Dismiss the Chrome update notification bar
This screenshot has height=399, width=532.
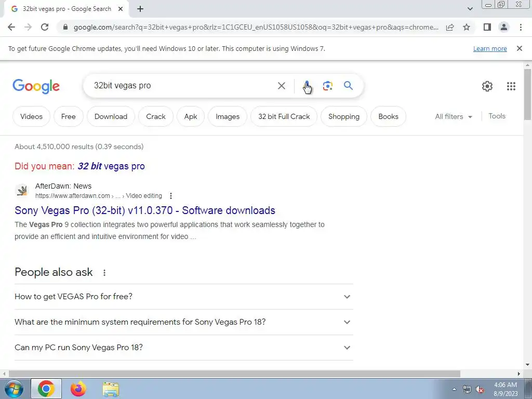(x=519, y=48)
